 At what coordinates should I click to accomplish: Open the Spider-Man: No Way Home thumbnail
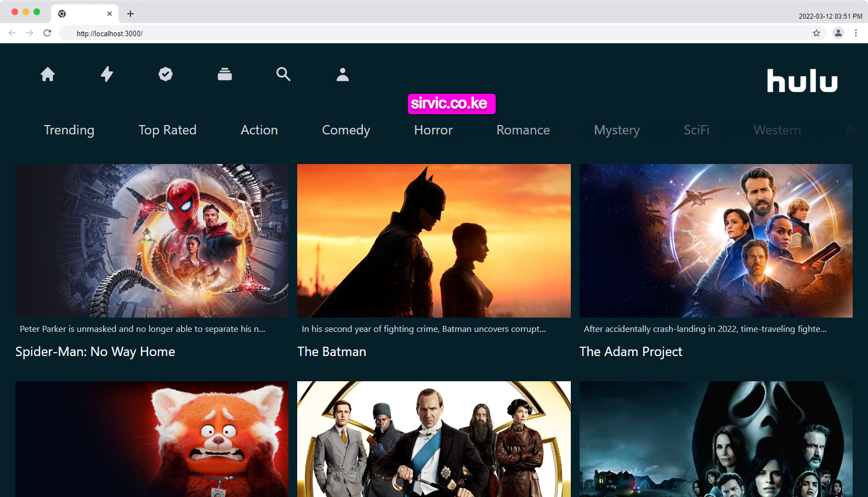point(152,241)
